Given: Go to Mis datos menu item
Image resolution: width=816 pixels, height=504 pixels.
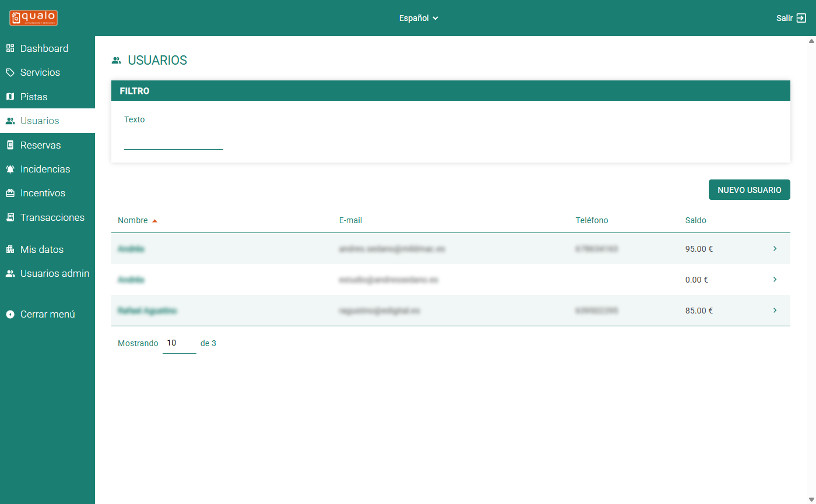Looking at the screenshot, I should pos(42,249).
